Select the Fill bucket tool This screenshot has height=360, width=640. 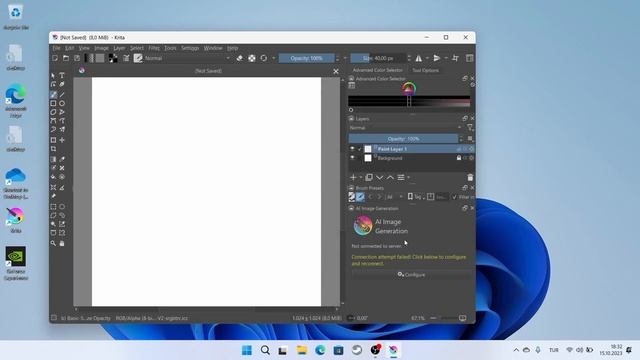tap(53, 177)
